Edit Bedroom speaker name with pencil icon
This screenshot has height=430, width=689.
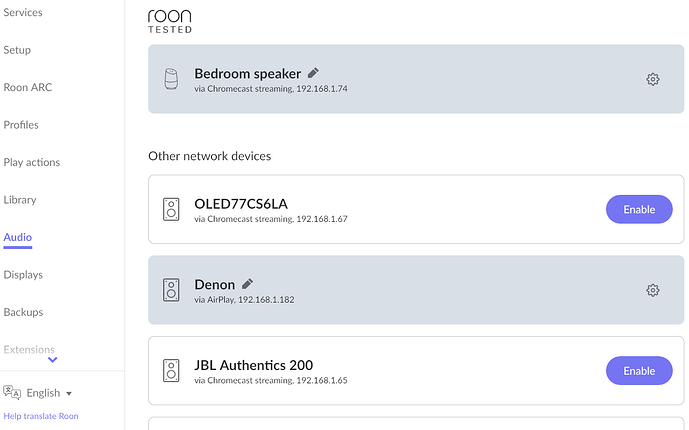(x=313, y=73)
